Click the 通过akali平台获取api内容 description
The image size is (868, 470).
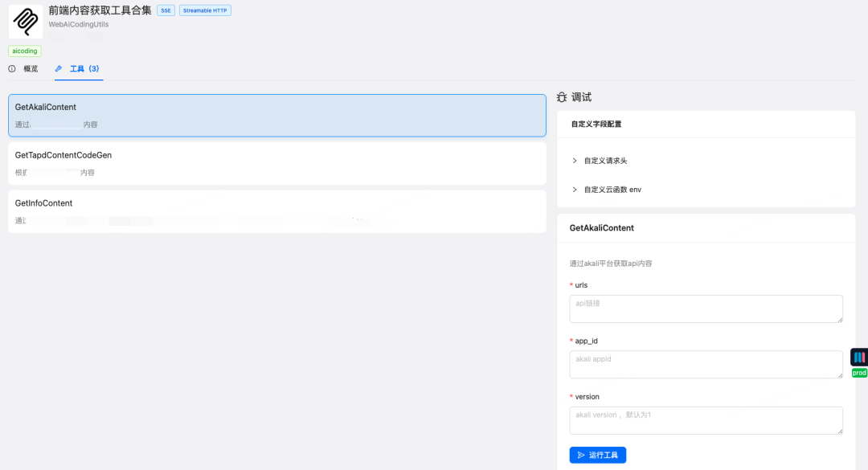pos(611,264)
